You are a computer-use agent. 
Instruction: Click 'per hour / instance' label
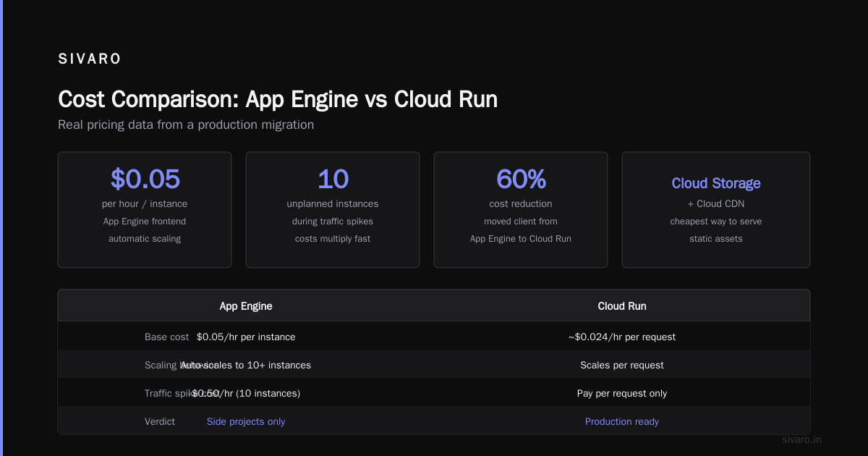click(x=145, y=204)
